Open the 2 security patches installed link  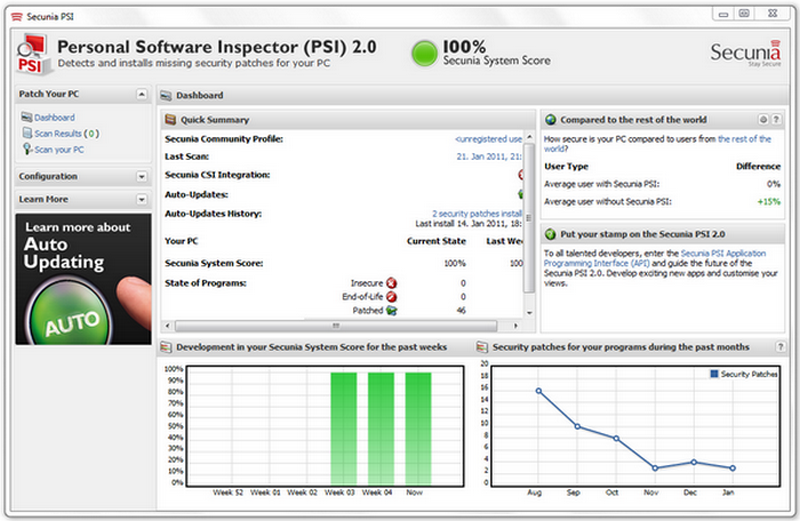(477, 214)
